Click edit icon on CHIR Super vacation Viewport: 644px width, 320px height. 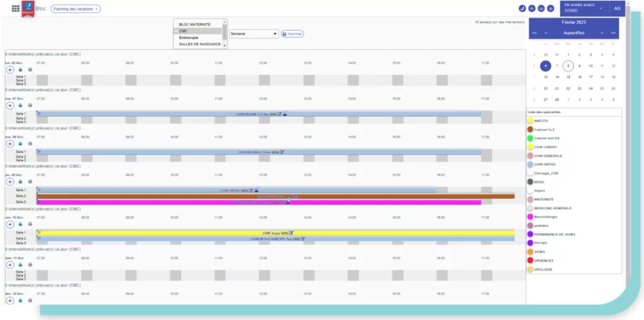291,233
